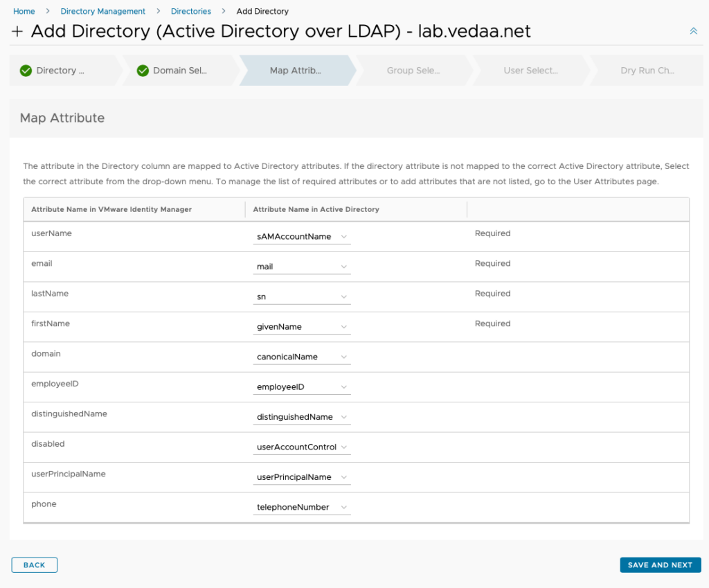Navigate to Directories breadcrumb link
709x588 pixels.
pyautogui.click(x=191, y=11)
